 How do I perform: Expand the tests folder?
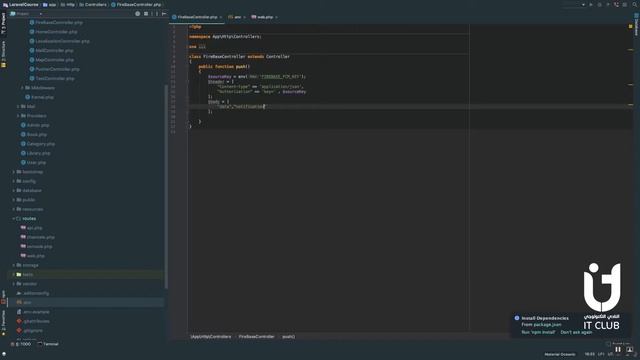point(13,275)
